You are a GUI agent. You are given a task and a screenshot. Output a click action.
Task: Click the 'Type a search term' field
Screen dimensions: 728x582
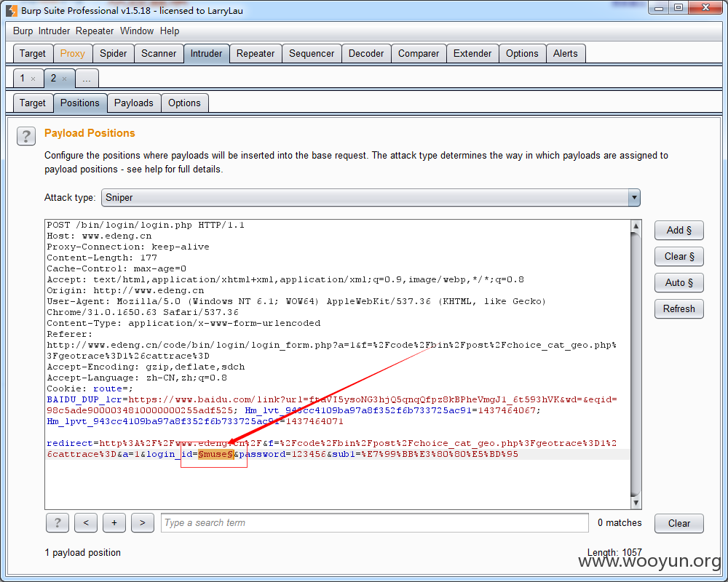375,522
